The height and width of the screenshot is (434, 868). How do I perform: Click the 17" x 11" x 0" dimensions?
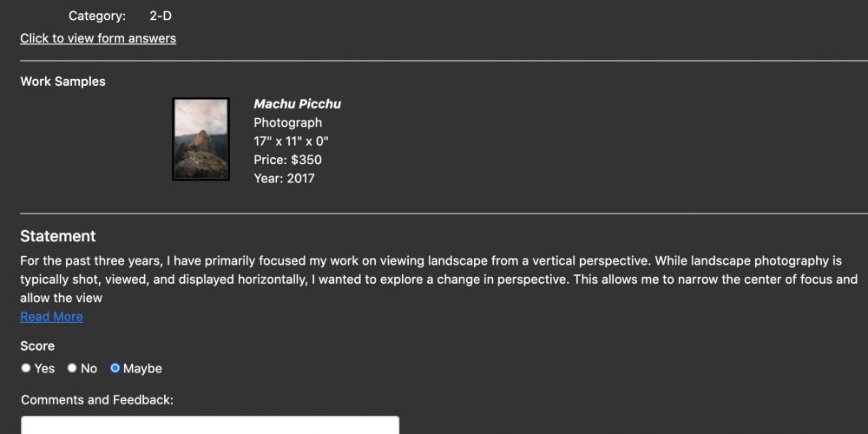(291, 141)
